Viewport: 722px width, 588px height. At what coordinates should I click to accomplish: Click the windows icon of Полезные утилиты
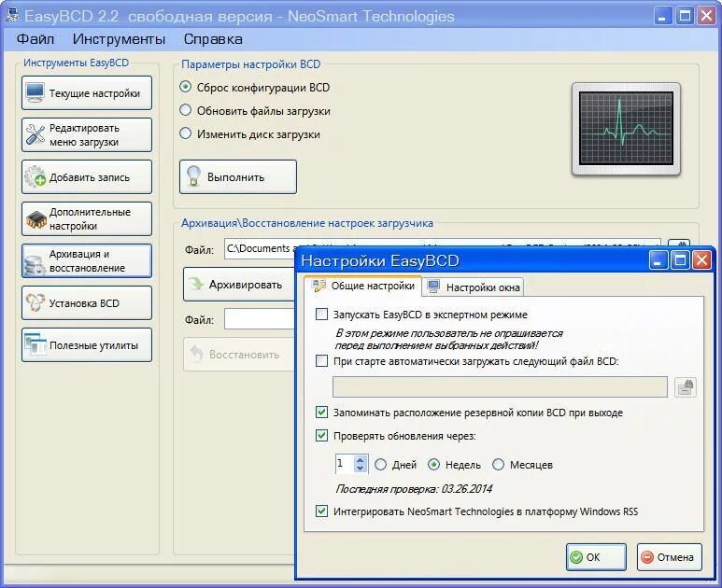coord(35,344)
